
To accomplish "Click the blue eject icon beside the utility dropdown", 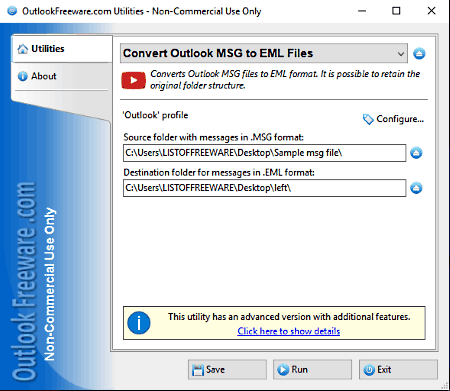I will 419,53.
